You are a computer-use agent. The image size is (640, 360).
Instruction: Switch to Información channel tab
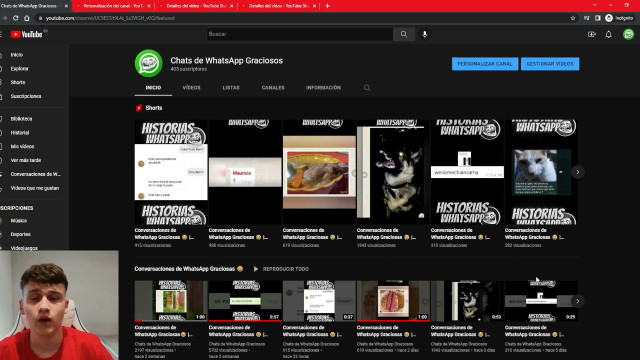[x=323, y=88]
